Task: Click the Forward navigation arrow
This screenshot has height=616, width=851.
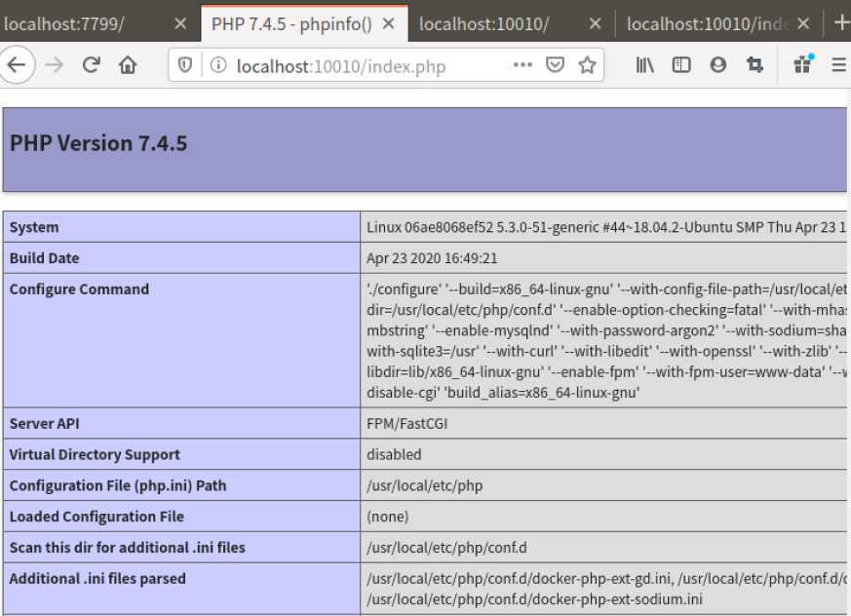Action: coord(55,65)
